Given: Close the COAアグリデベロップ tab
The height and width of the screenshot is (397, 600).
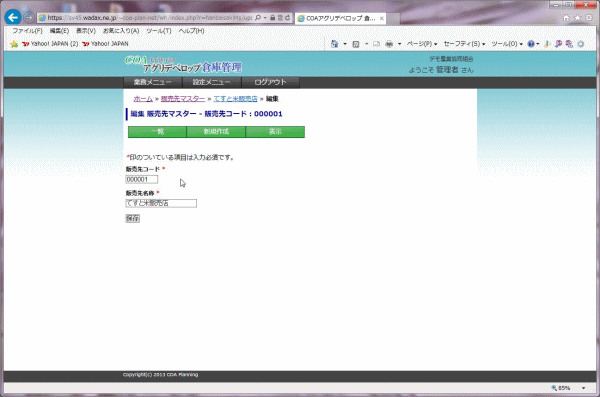Looking at the screenshot, I should 382,18.
